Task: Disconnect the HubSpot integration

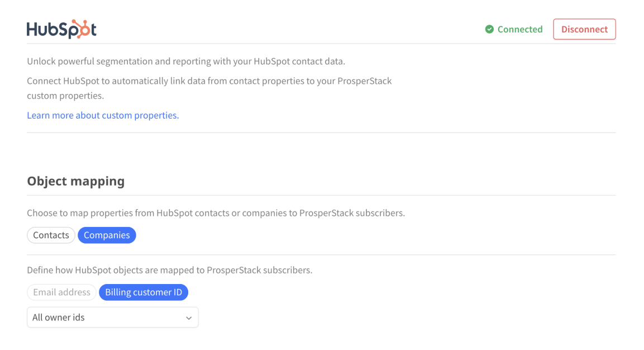Action: click(x=584, y=29)
